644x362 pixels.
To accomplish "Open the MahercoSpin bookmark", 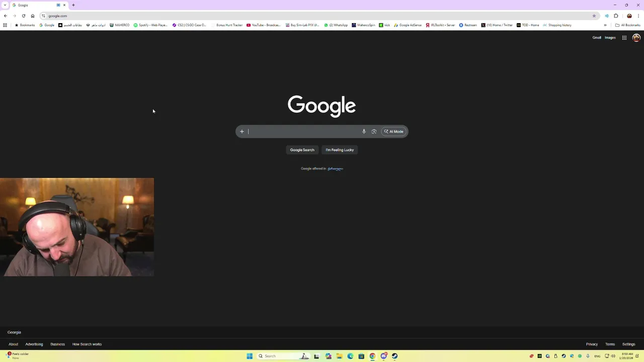I will coord(363,25).
